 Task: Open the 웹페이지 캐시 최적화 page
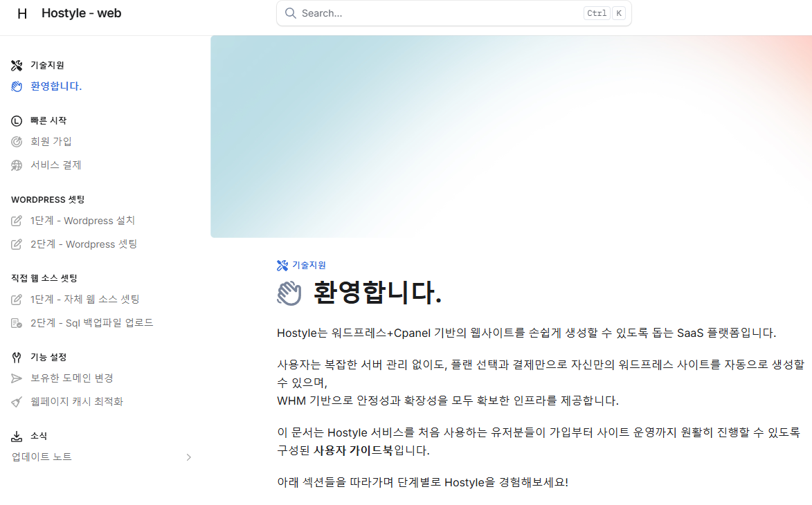[77, 401]
